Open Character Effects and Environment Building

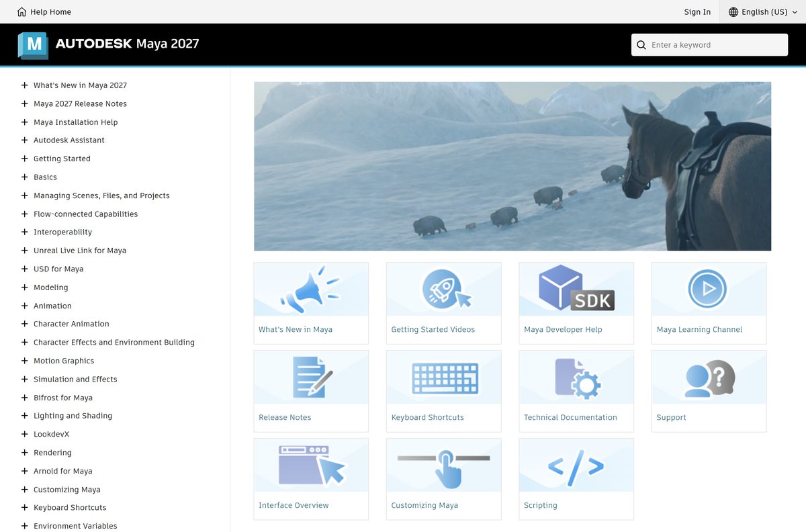[114, 343]
